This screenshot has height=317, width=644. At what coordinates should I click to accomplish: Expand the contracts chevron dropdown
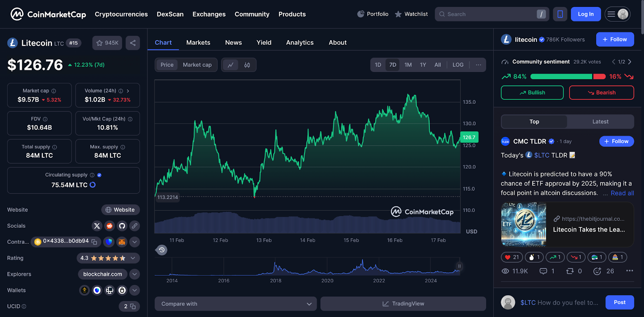(x=134, y=242)
